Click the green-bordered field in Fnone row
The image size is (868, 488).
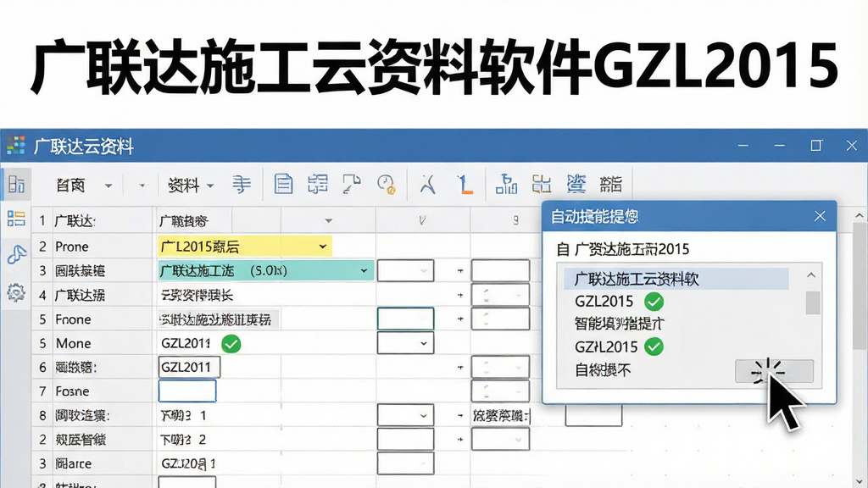(405, 319)
